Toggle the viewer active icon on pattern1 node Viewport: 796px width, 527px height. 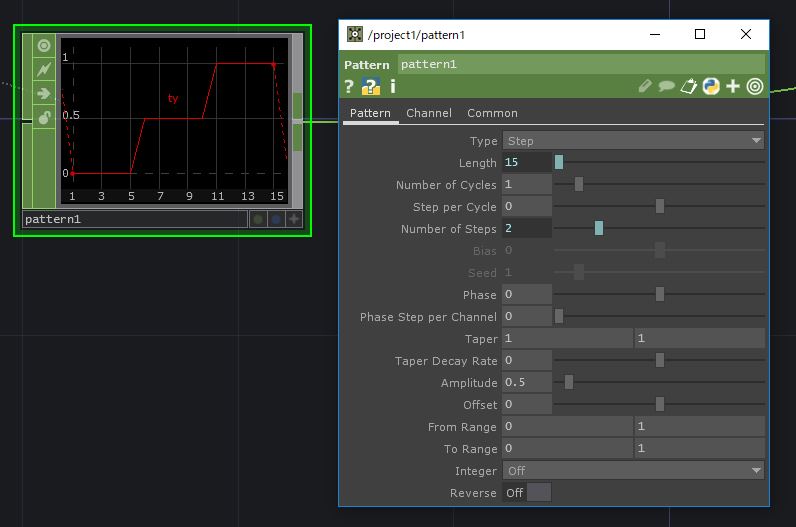click(x=44, y=46)
